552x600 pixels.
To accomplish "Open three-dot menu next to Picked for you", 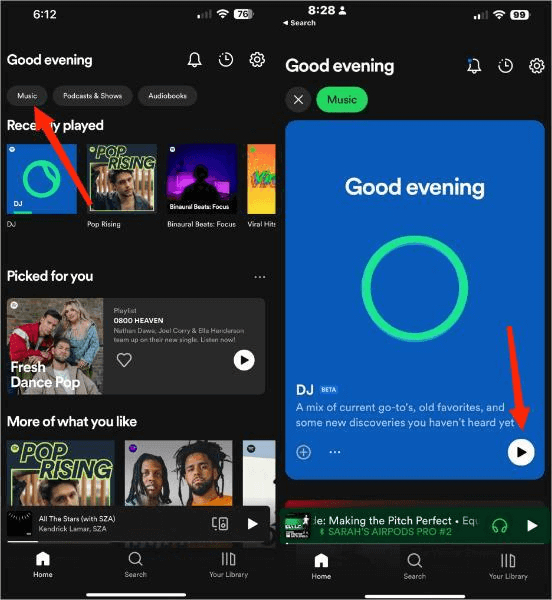I will 260,277.
